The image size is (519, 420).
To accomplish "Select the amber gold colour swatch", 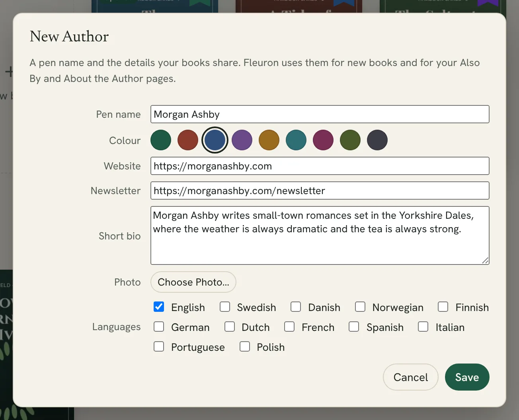I will click(x=269, y=140).
